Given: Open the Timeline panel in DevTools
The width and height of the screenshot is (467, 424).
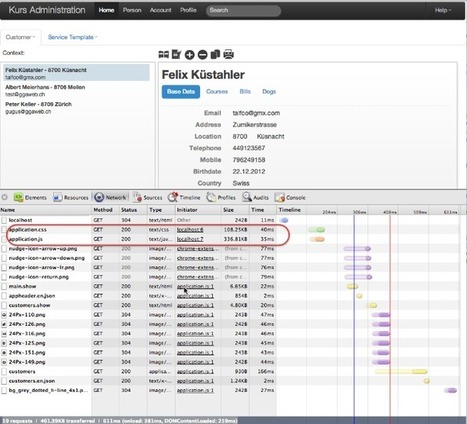Looking at the screenshot, I should click(184, 197).
